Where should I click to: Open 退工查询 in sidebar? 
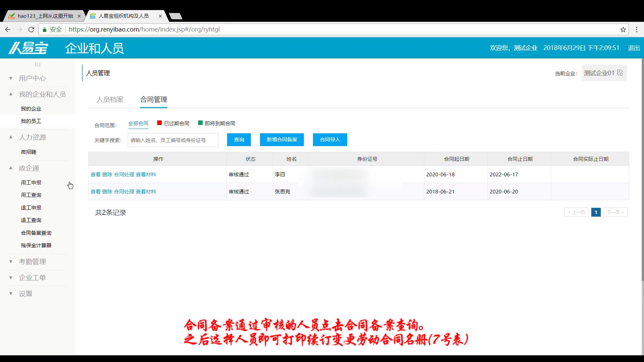coord(31,220)
